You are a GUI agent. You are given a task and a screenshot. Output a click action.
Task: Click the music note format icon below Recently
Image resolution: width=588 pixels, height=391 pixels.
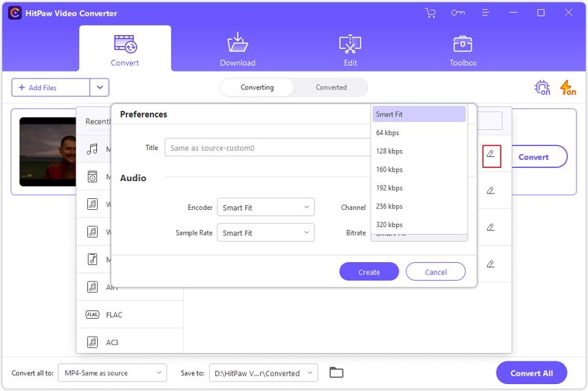(92, 149)
